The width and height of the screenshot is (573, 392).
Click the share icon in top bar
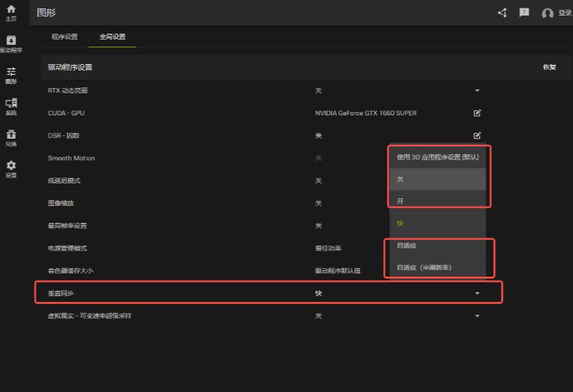(x=502, y=12)
